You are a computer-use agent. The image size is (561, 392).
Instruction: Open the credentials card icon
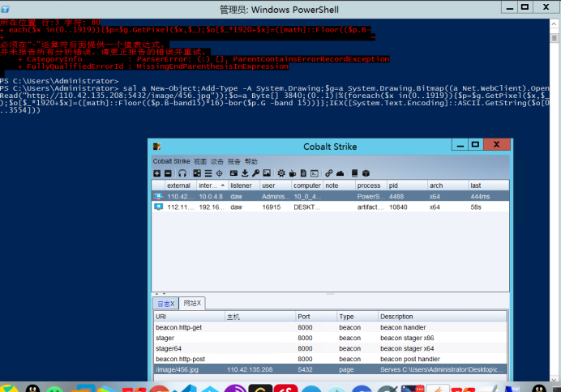[233, 173]
